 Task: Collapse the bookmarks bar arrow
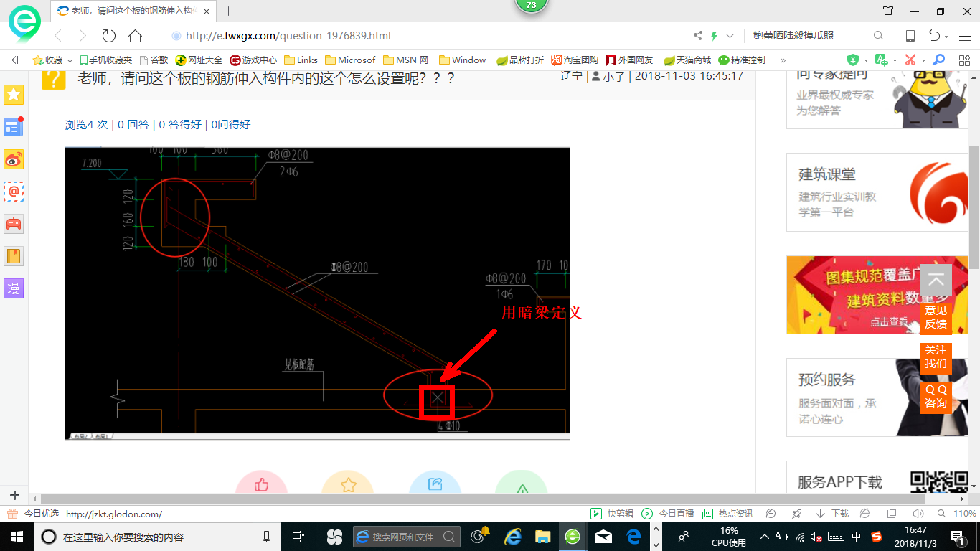(x=15, y=60)
